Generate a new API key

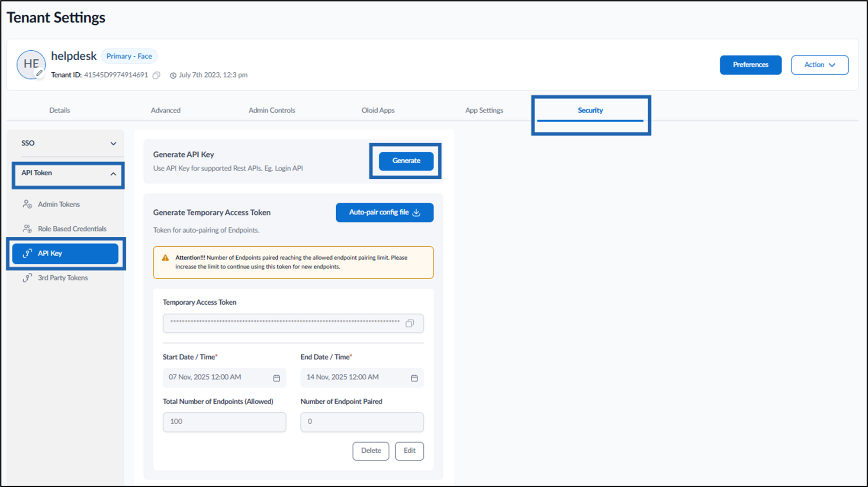406,161
